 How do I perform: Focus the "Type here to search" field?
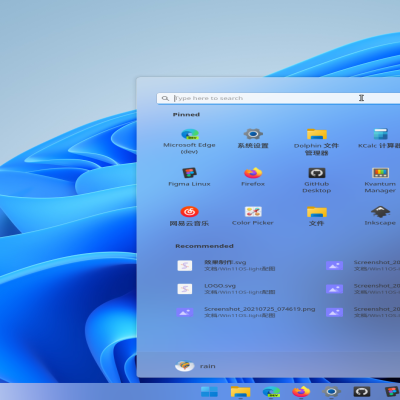point(279,98)
